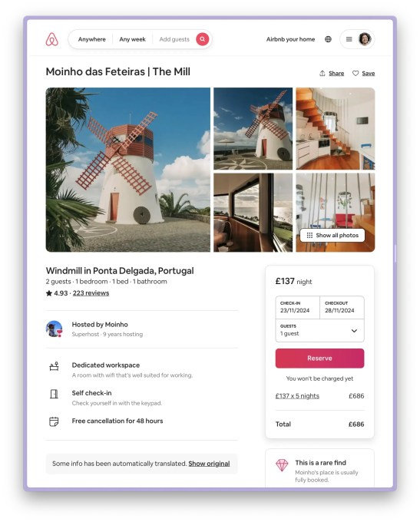
Task: Click the user profile avatar
Action: point(365,39)
